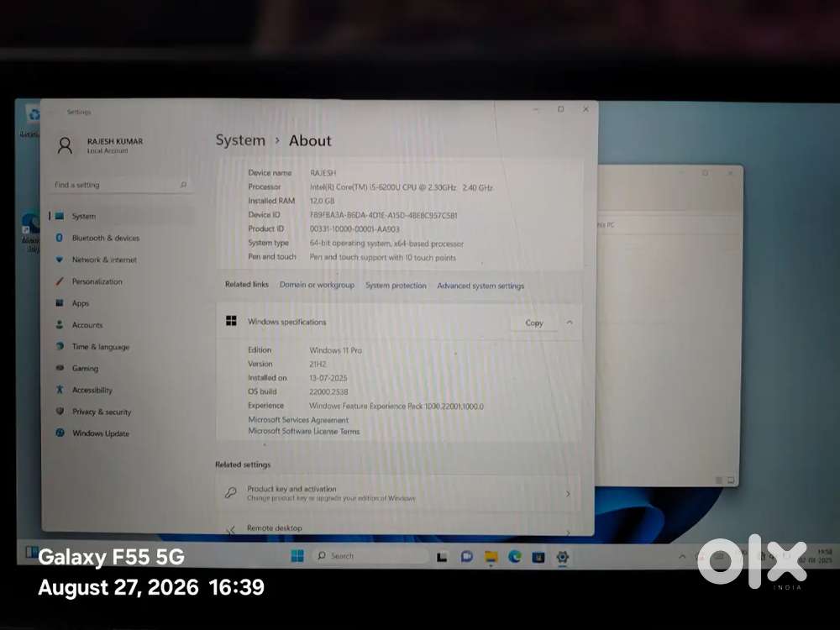Open Network & internet settings
Screen dimensions: 840x630
click(121, 260)
